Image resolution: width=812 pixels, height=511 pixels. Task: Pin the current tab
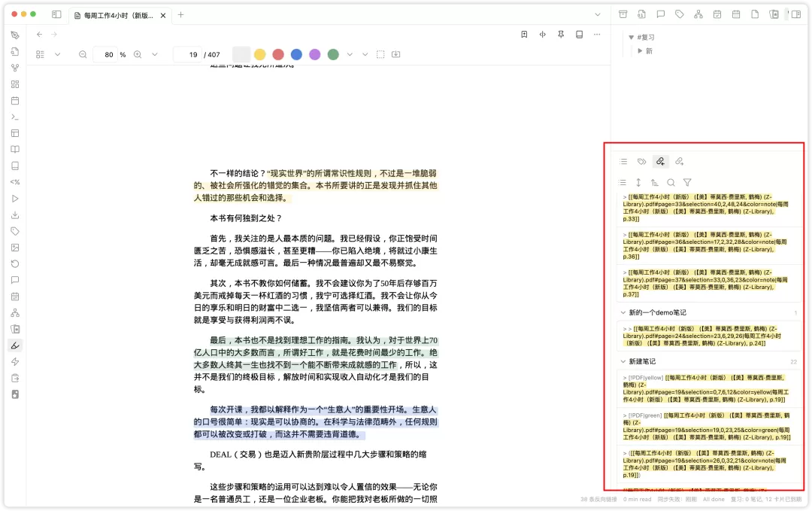[x=561, y=34]
